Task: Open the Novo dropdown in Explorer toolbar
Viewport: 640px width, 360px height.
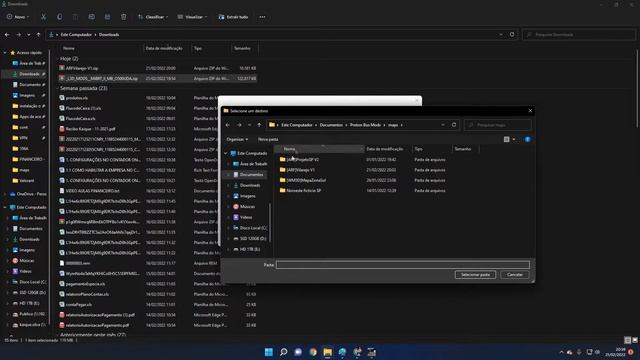Action: [x=18, y=17]
